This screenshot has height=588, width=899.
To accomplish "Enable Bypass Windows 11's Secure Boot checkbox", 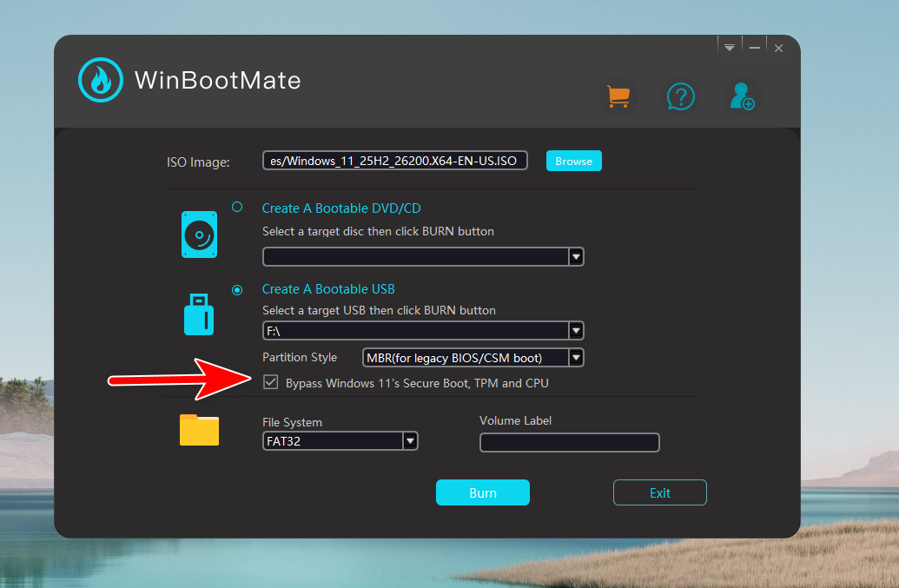I will [x=271, y=382].
